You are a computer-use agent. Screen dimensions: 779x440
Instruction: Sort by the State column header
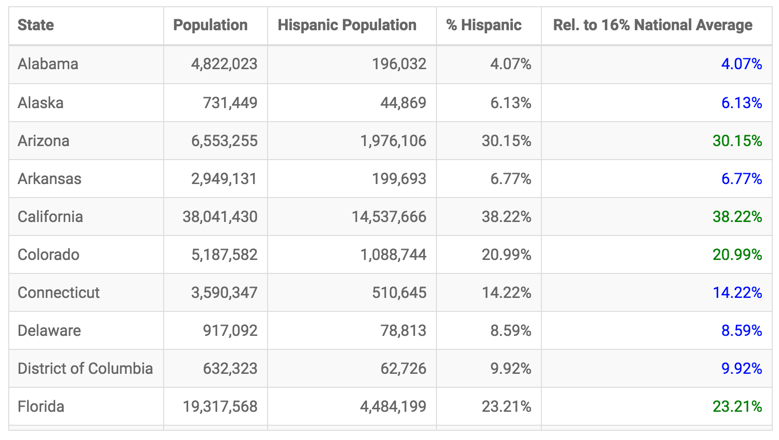point(36,25)
